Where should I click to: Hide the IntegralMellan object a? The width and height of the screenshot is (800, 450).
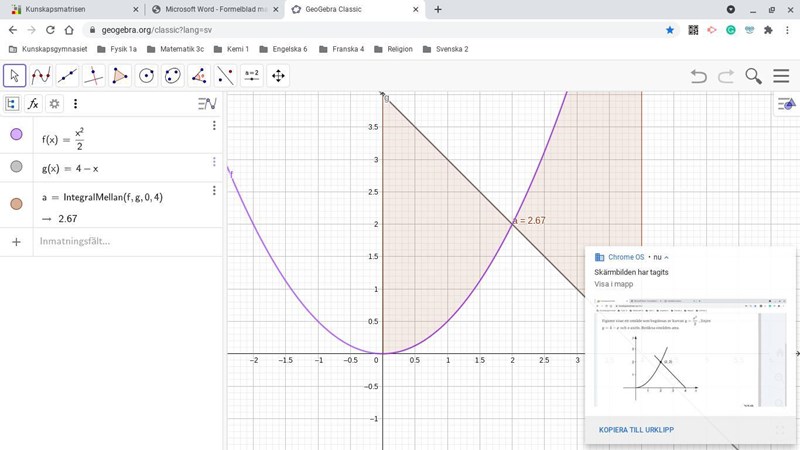[16, 204]
